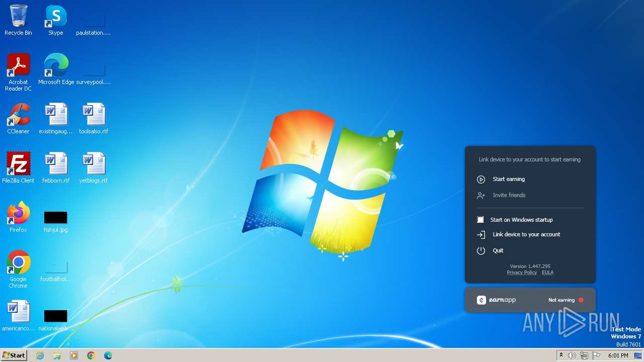Click the 6:01 PM taskbar clock
This screenshot has width=644, height=362.
click(x=618, y=355)
